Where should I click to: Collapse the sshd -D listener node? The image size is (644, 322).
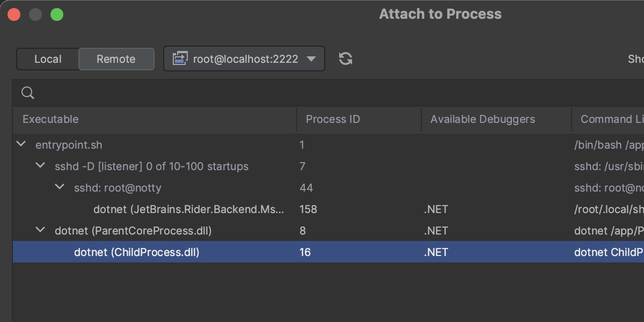[x=40, y=166]
